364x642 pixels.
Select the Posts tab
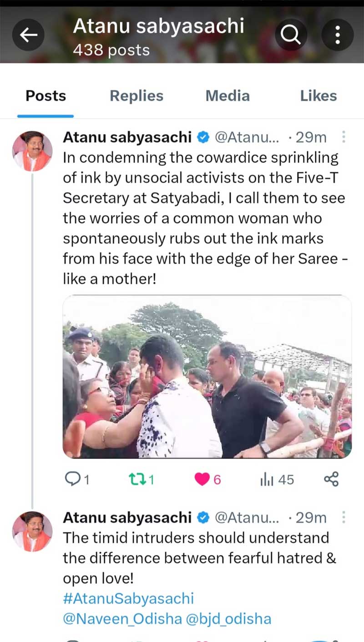pyautogui.click(x=45, y=96)
